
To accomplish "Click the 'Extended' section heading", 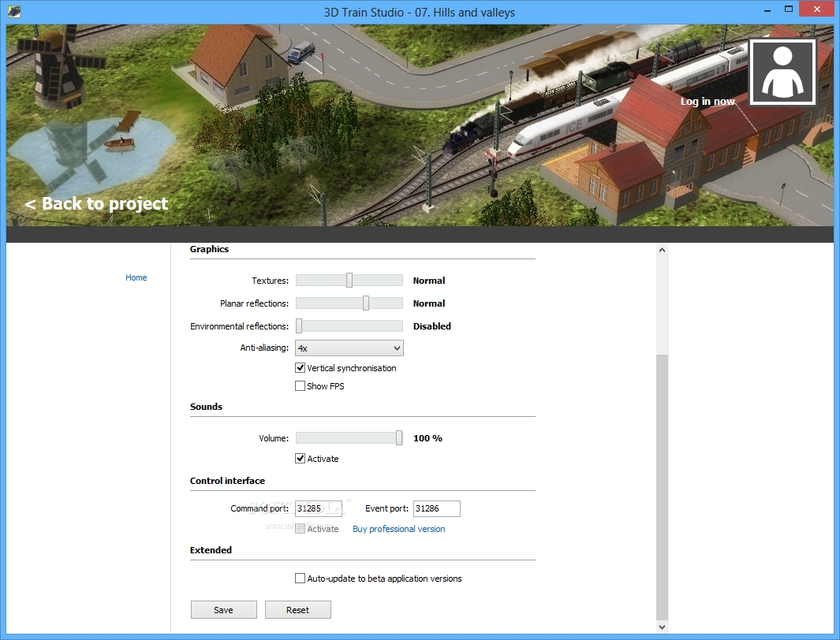I will 211,550.
